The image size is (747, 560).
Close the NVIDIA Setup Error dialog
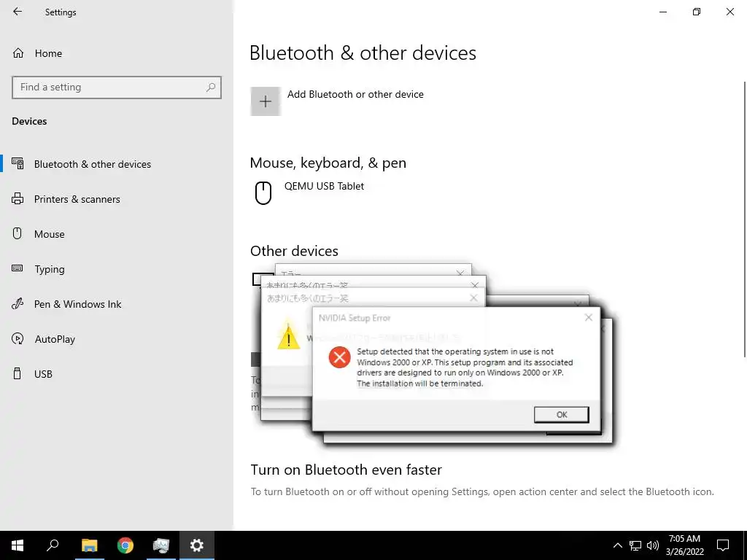[589, 317]
